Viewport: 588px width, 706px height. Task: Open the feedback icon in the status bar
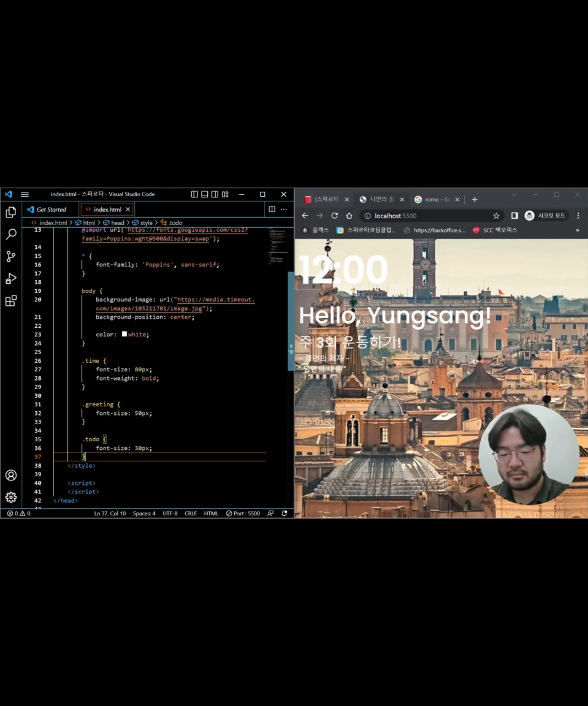pos(270,513)
